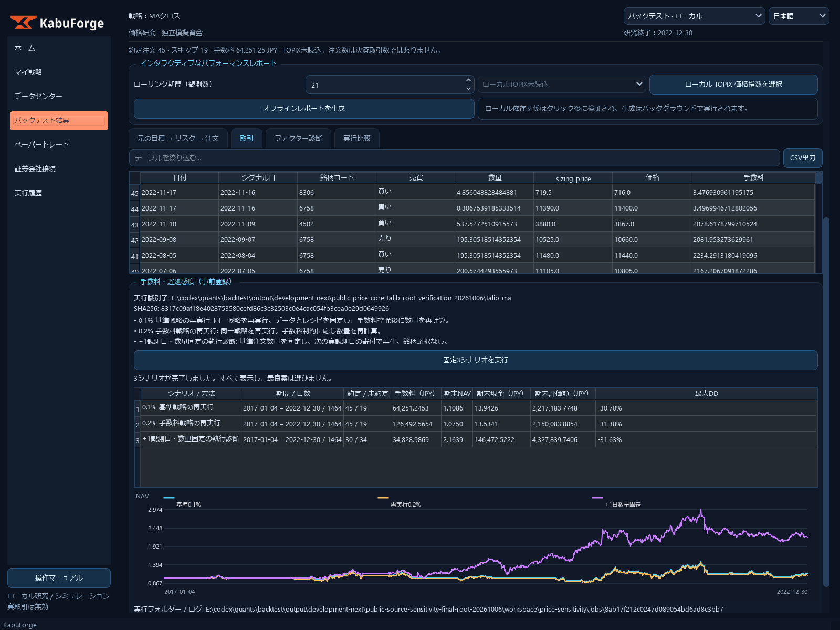Select scenario row 0.1% 基準戦略の再実行
This screenshot has height=630, width=840.
point(476,408)
